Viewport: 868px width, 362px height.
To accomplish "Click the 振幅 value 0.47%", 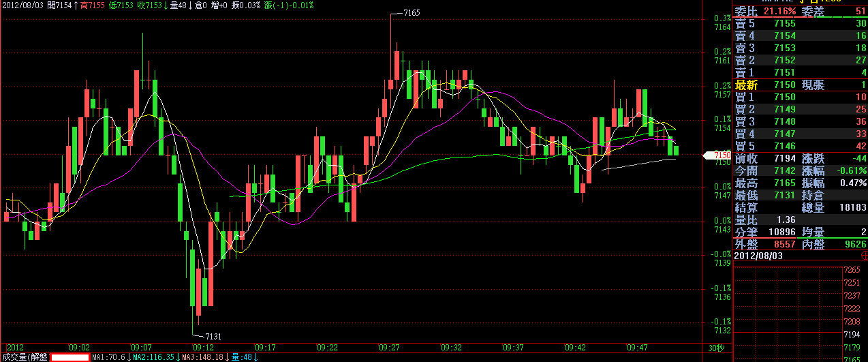I will pos(854,183).
